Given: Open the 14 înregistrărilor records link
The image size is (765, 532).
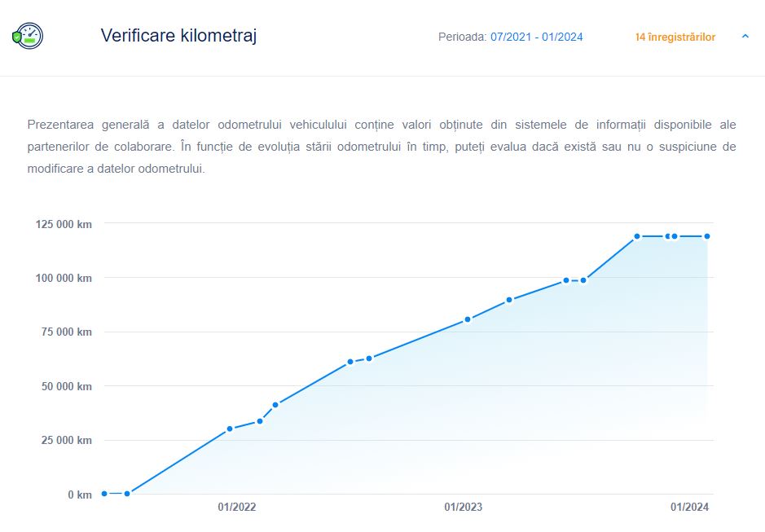Looking at the screenshot, I should tap(675, 37).
